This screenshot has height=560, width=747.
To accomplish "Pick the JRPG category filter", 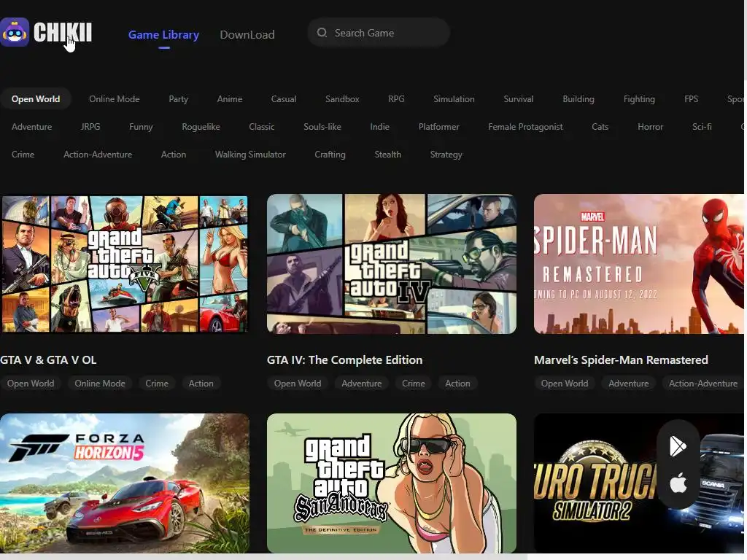I will click(x=90, y=127).
